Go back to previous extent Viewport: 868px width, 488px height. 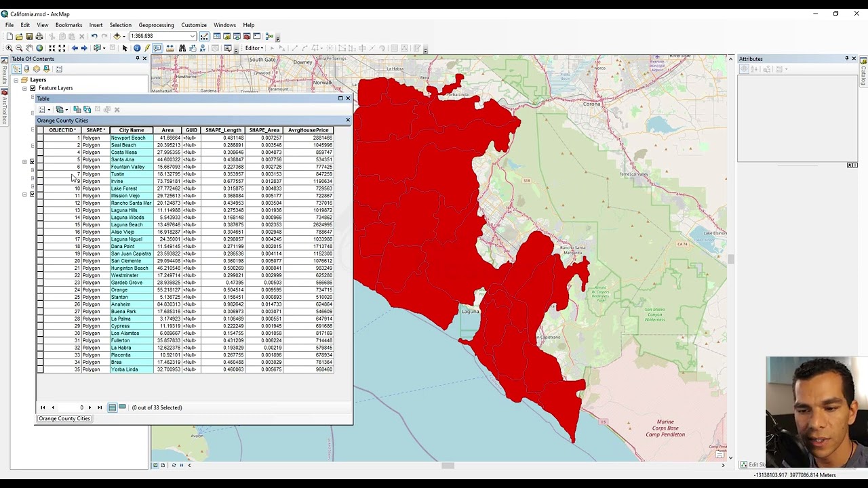[74, 48]
